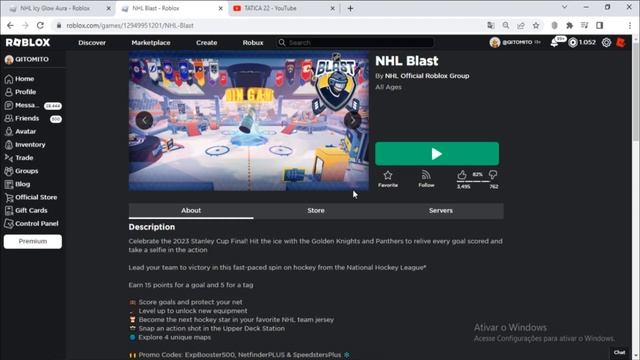
Task: Switch to NHL Icy Glow Aura tab
Action: pyautogui.click(x=55, y=9)
